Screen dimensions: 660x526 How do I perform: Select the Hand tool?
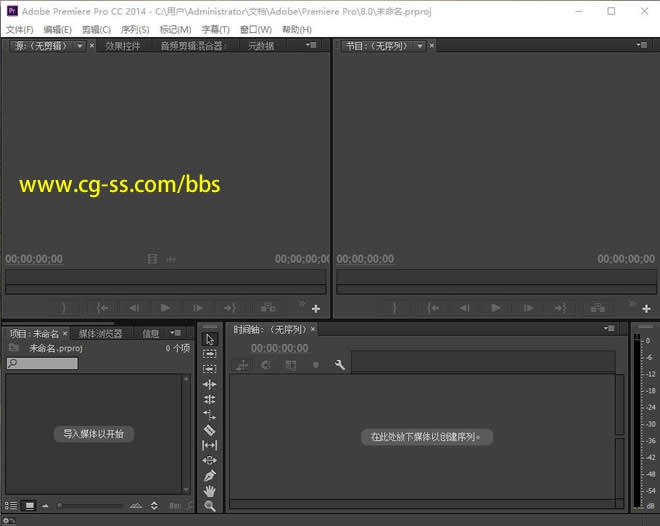[210, 491]
